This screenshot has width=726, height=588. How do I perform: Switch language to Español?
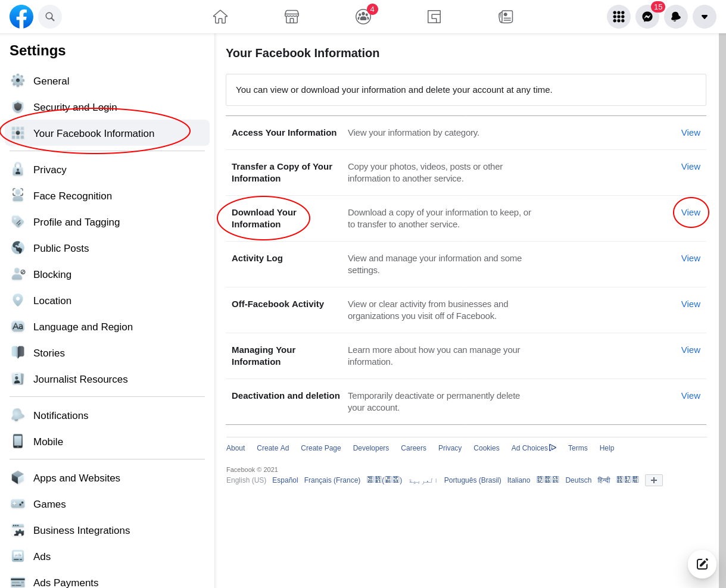coord(285,480)
